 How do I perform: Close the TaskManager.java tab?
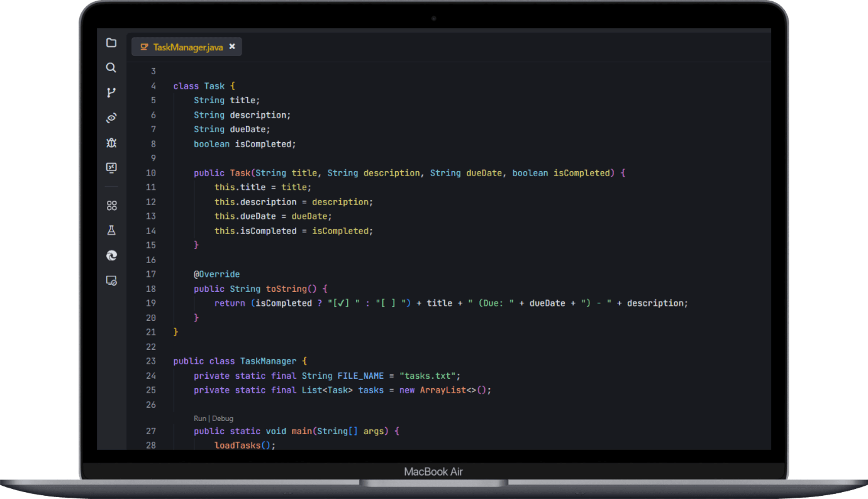point(232,47)
